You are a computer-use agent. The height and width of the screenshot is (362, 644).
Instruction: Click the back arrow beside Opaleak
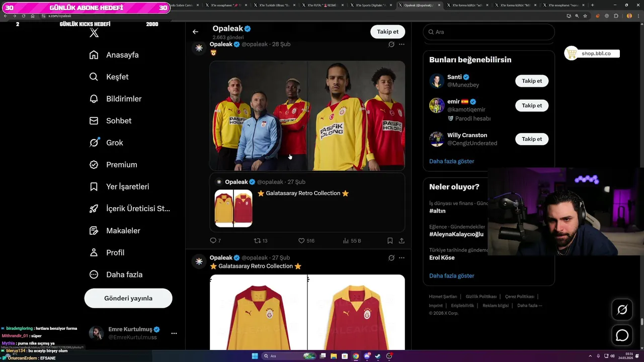(x=195, y=32)
